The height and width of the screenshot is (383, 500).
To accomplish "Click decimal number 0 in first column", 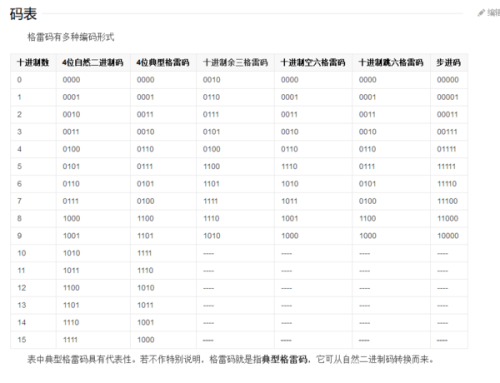I will click(19, 80).
